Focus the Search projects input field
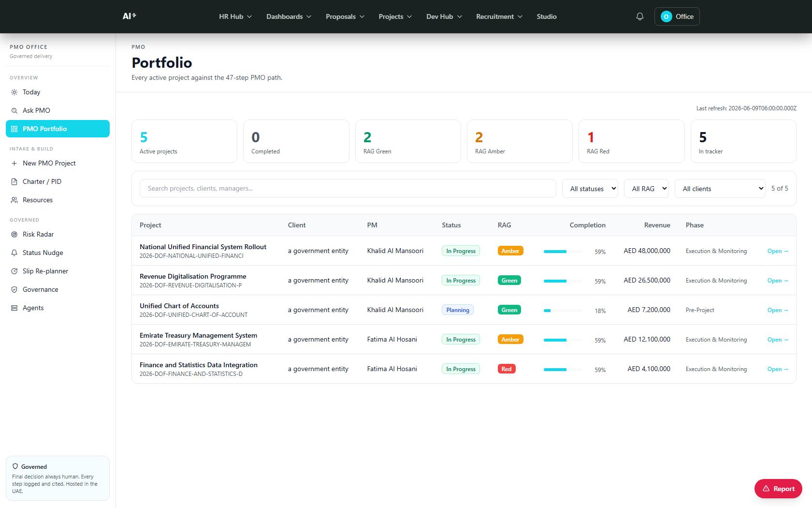812x508 pixels. coord(348,188)
